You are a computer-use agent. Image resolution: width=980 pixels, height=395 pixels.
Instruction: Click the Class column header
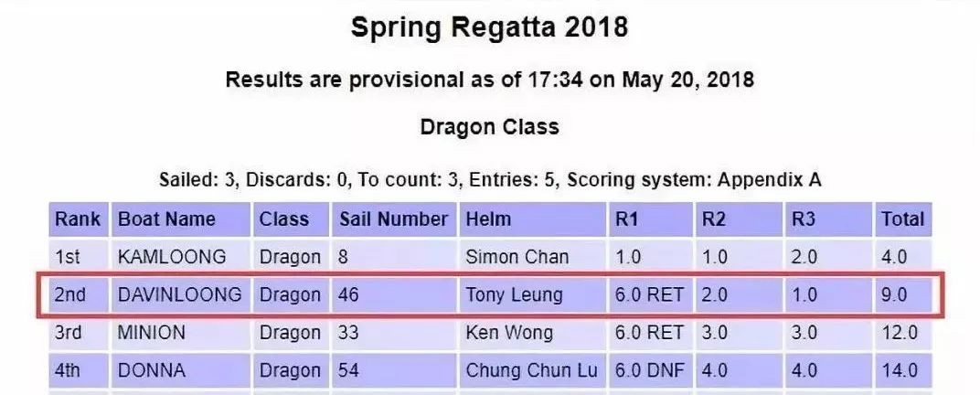pyautogui.click(x=283, y=219)
